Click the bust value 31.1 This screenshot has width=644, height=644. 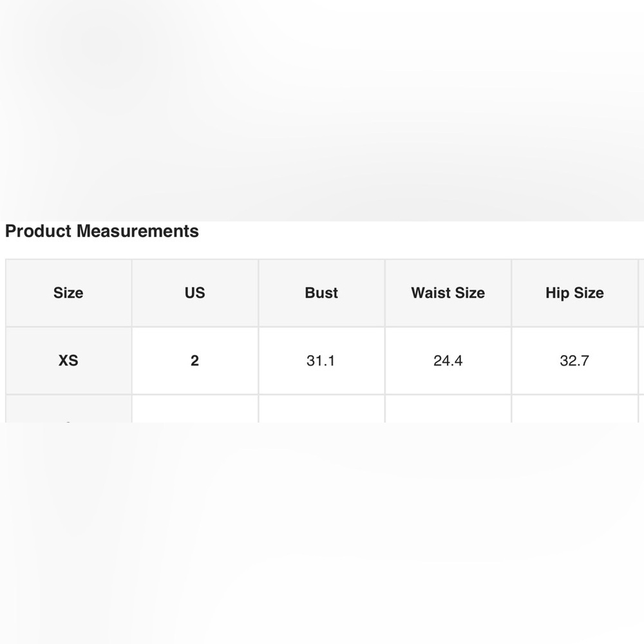pyautogui.click(x=321, y=361)
